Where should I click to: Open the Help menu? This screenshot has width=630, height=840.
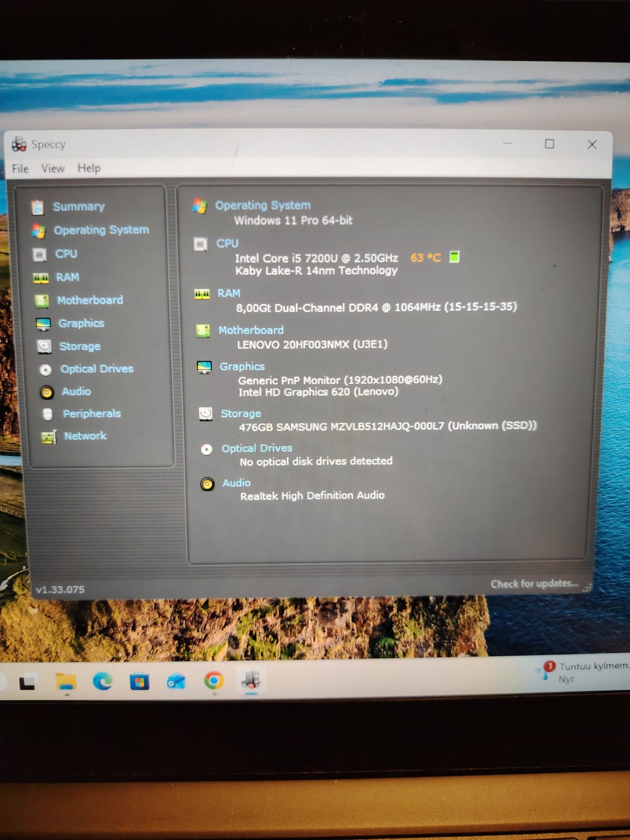[89, 168]
